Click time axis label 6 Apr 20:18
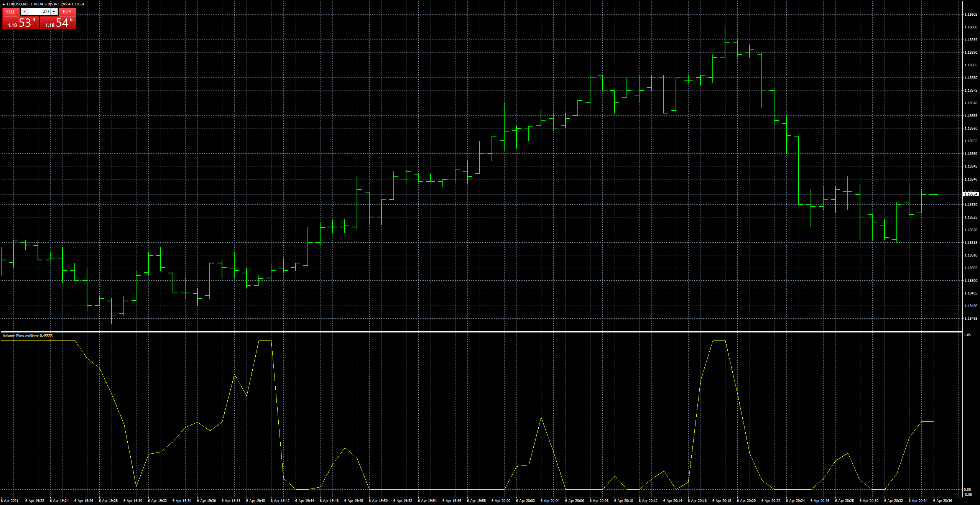Screen dimensions: 980x505 [722, 501]
